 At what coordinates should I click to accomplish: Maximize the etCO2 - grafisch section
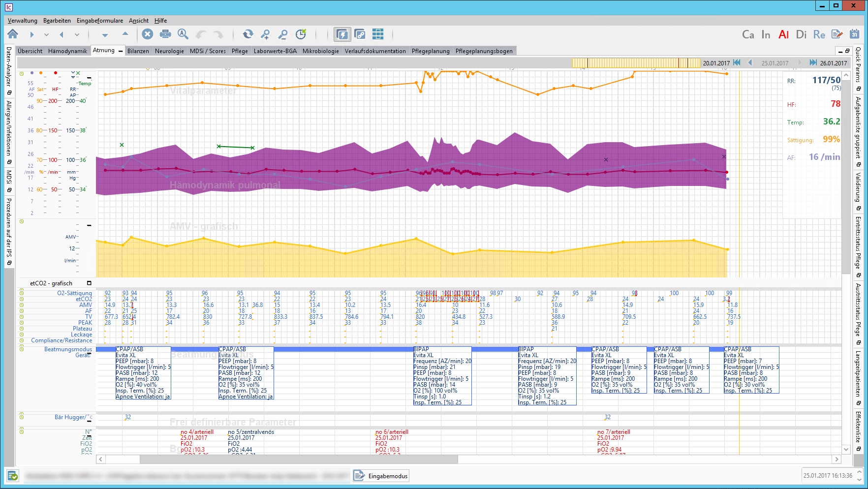89,283
